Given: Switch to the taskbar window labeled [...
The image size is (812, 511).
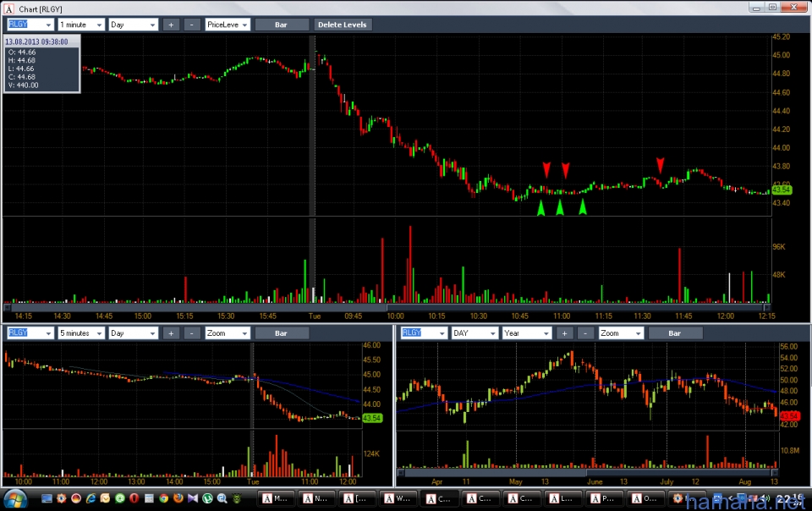Looking at the screenshot, I should pos(357,498).
